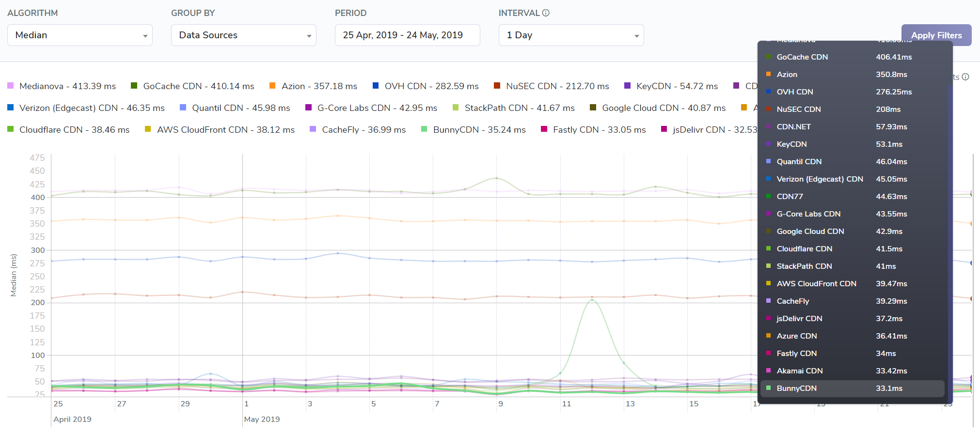Select Quantil CDN row in tooltip
Image resolution: width=980 pixels, height=433 pixels.
(853, 162)
